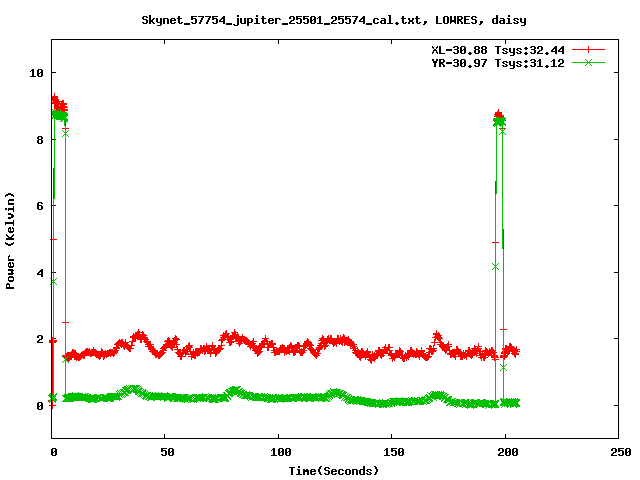Click the plot title Skynet_57754_jupiter_25501_25574_cal.txt
This screenshot has height=480, width=640.
333,20
